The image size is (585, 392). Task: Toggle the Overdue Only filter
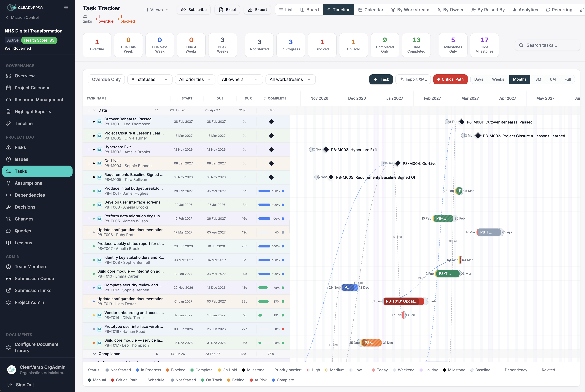click(x=106, y=79)
